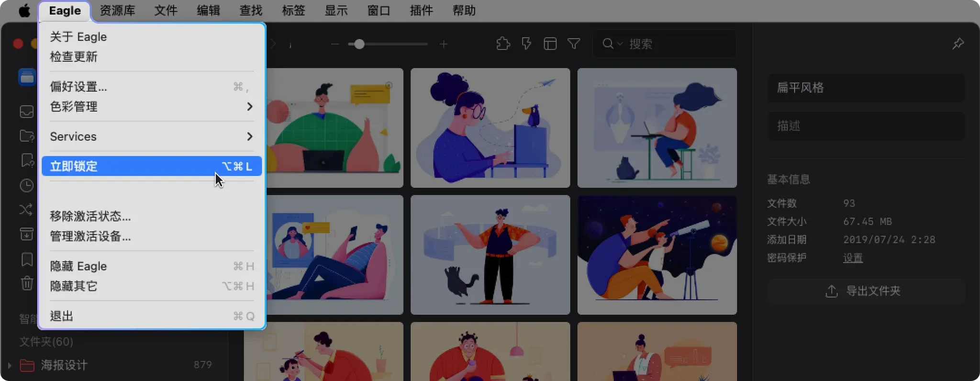Screen dimensions: 980x381
Task: Open the Apple menu
Action: pyautogui.click(x=24, y=11)
